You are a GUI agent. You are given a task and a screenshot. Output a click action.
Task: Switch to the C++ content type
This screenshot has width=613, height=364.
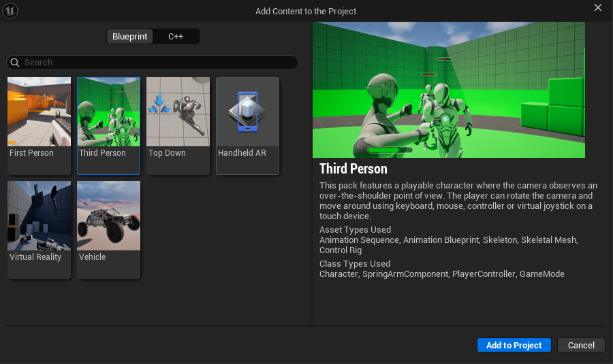pyautogui.click(x=176, y=37)
